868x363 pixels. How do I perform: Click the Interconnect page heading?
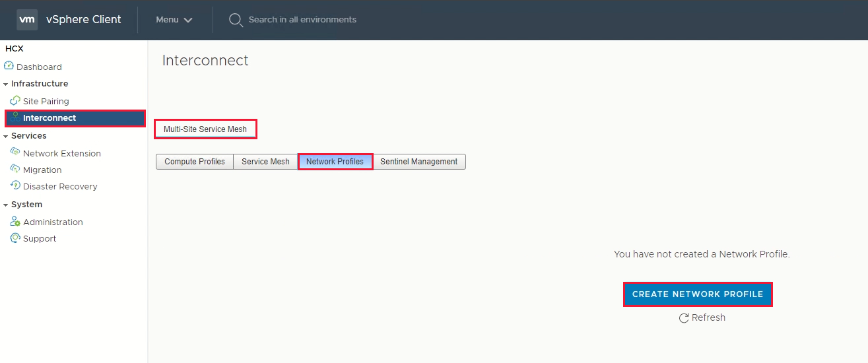(205, 60)
